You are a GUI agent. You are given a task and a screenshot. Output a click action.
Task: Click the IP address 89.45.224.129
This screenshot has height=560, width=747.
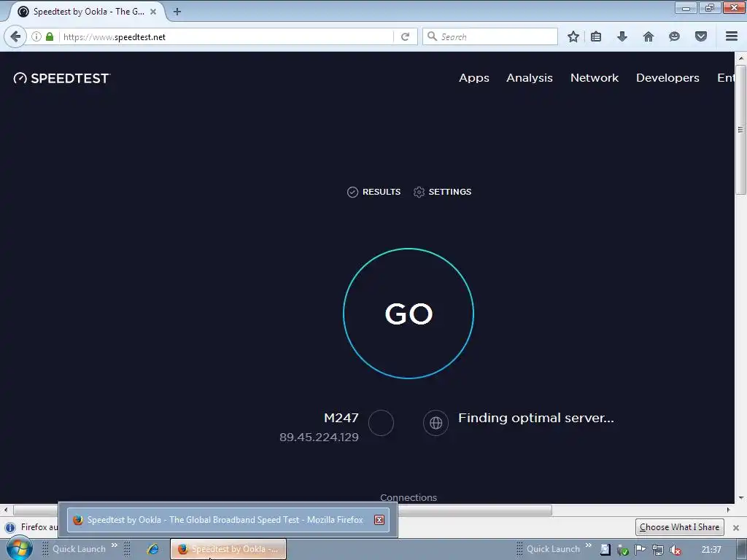(319, 437)
